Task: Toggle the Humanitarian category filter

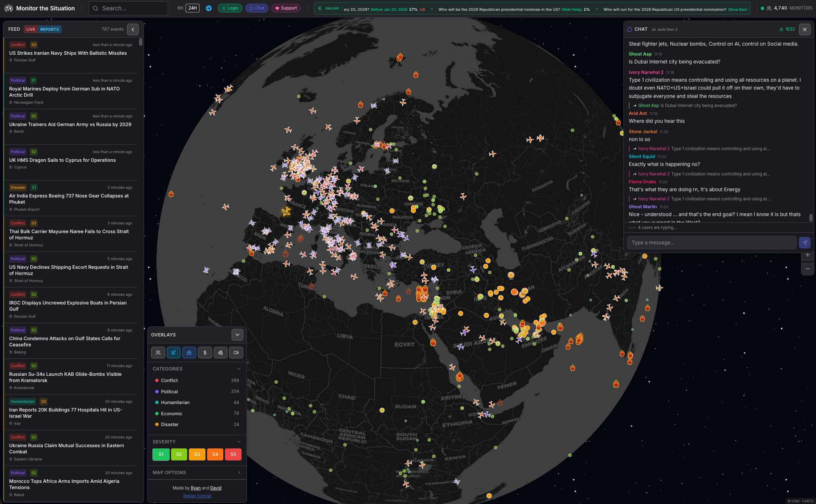Action: pyautogui.click(x=175, y=402)
